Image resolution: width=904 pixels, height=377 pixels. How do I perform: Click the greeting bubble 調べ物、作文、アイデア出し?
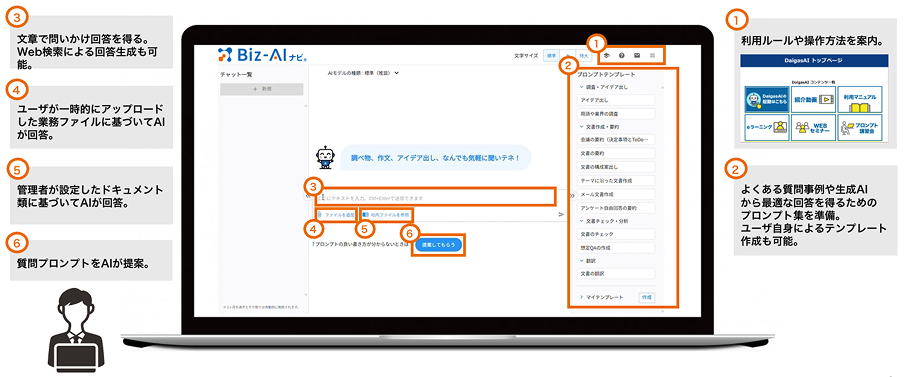point(435,157)
